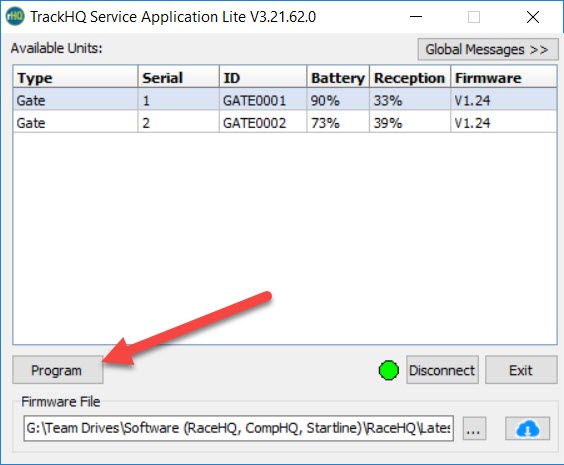This screenshot has height=465, width=564.
Task: Disconnect from the units
Action: [x=442, y=370]
